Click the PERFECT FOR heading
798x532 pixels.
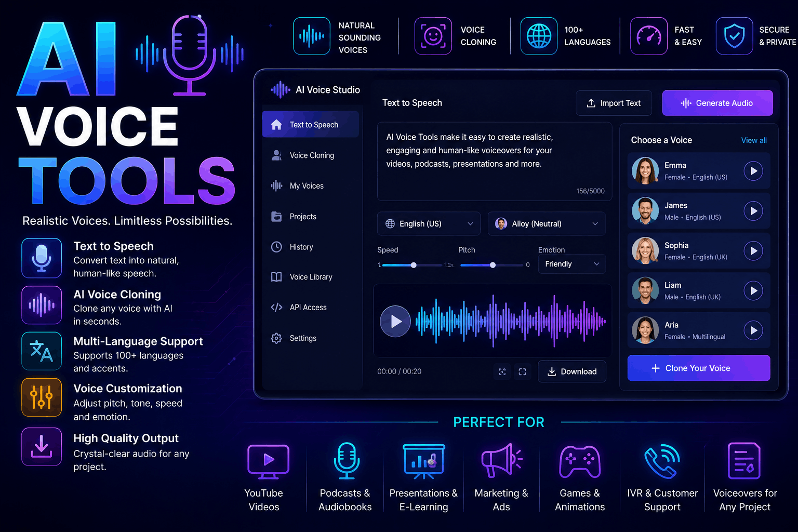coord(499,422)
